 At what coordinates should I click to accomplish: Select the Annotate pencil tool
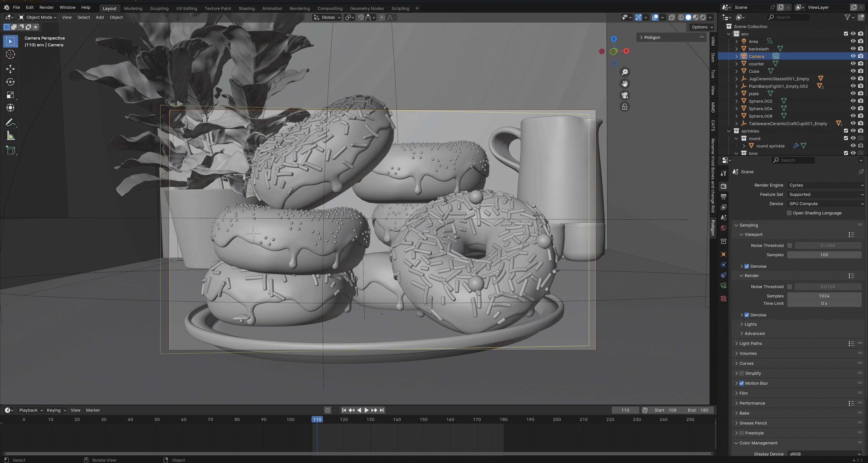[10, 122]
